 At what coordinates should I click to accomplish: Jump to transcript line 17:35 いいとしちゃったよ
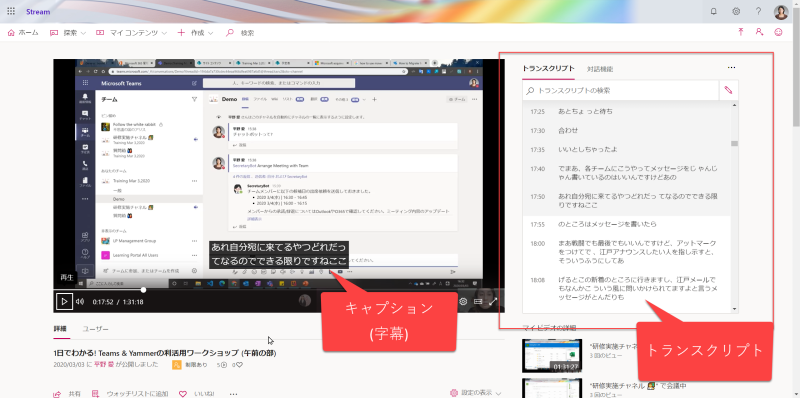tap(627, 150)
